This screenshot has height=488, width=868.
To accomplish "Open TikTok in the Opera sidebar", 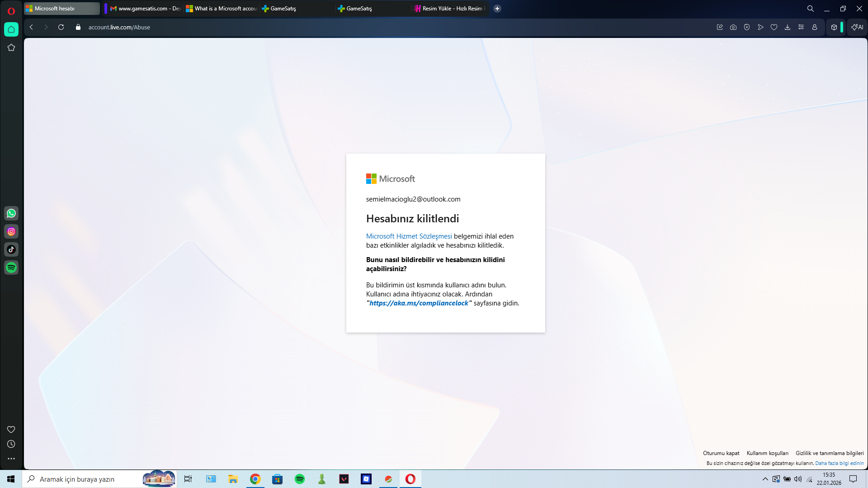I will [x=11, y=249].
